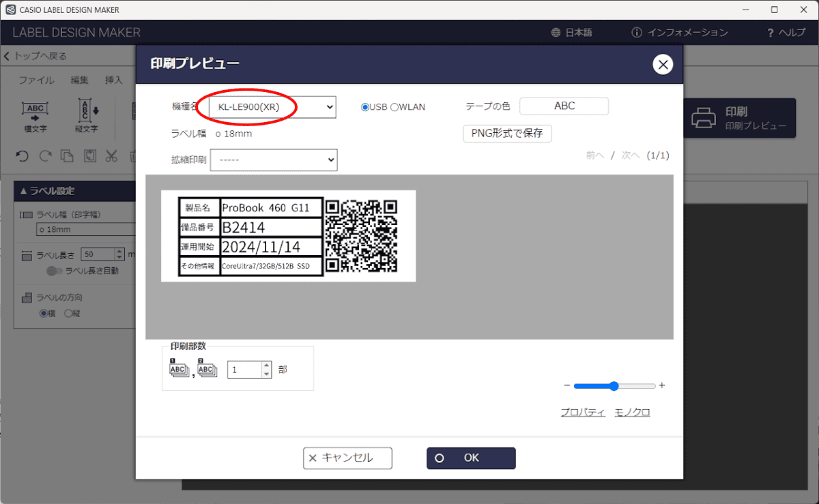Click the モノクロ link
Screen dimensions: 819x504
632,412
